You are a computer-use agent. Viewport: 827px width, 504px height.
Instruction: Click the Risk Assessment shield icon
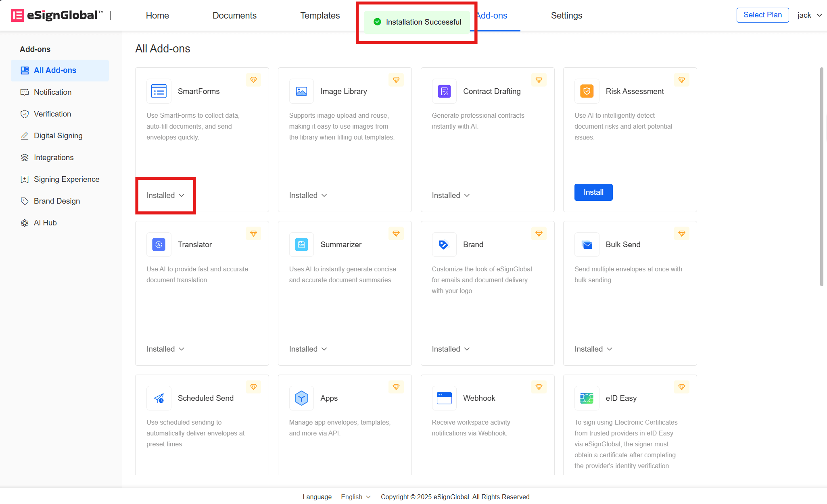[587, 91]
